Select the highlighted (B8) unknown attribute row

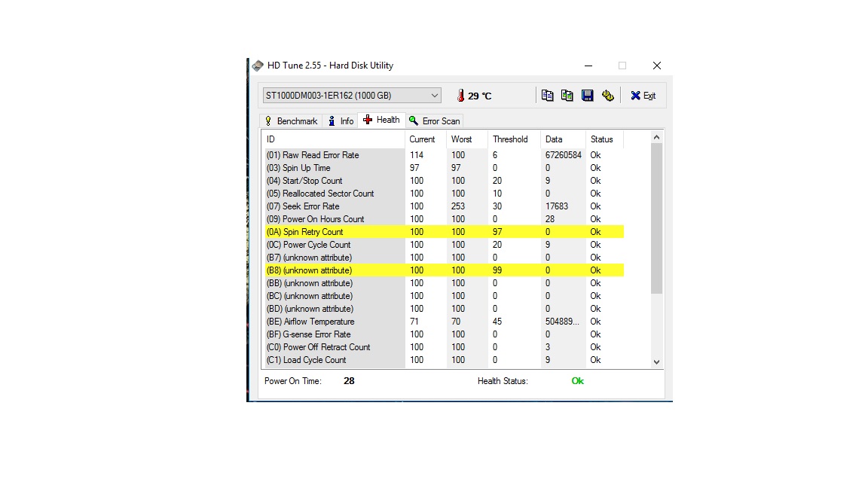[x=443, y=270]
